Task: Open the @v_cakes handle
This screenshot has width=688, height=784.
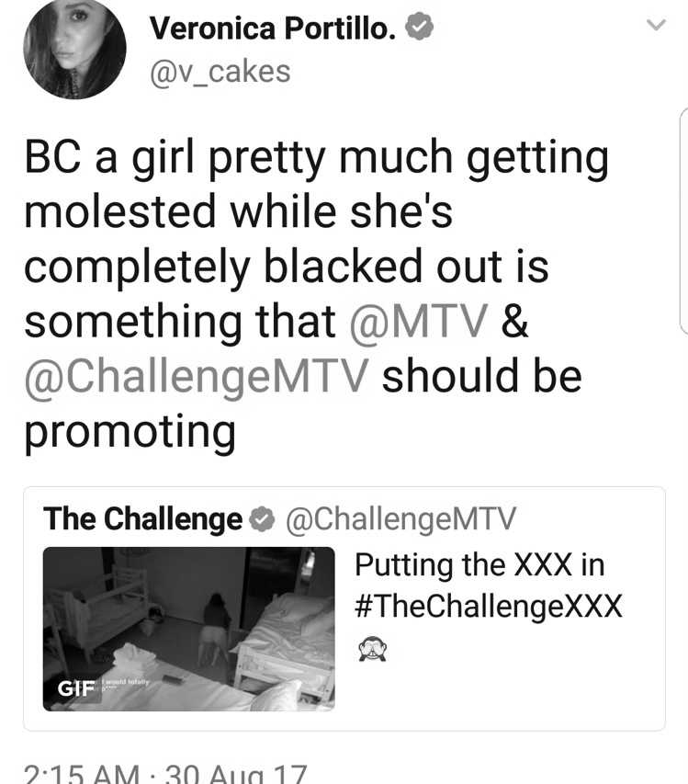Action: 220,72
